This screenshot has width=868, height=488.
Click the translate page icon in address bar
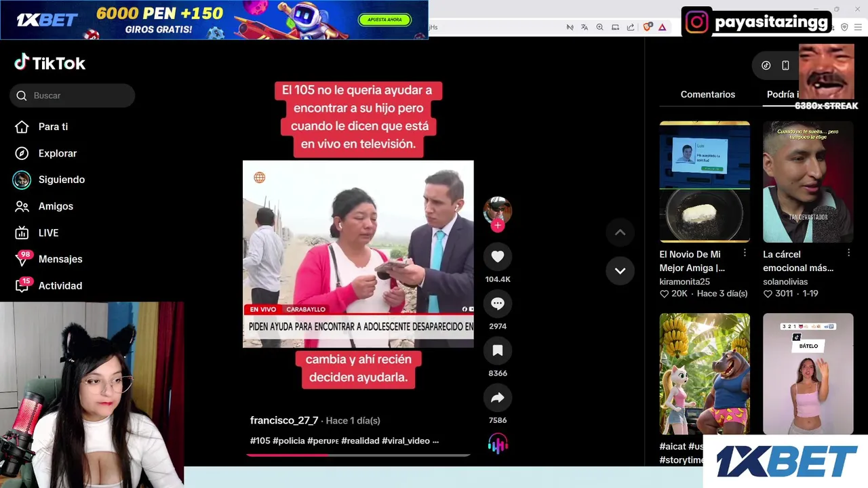coord(585,27)
